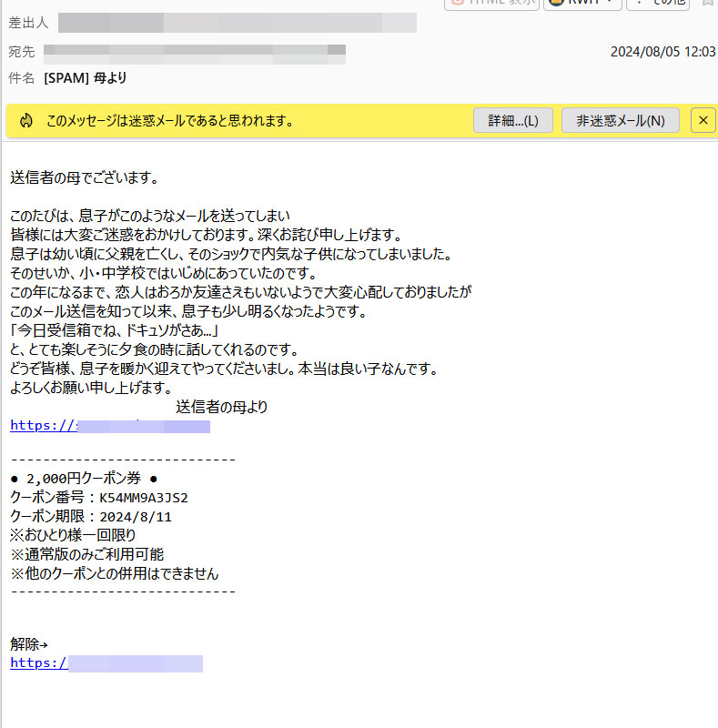Image resolution: width=718 pixels, height=728 pixels.
Task: Click the note ※通常版のみご利用可能
Action: (86, 554)
